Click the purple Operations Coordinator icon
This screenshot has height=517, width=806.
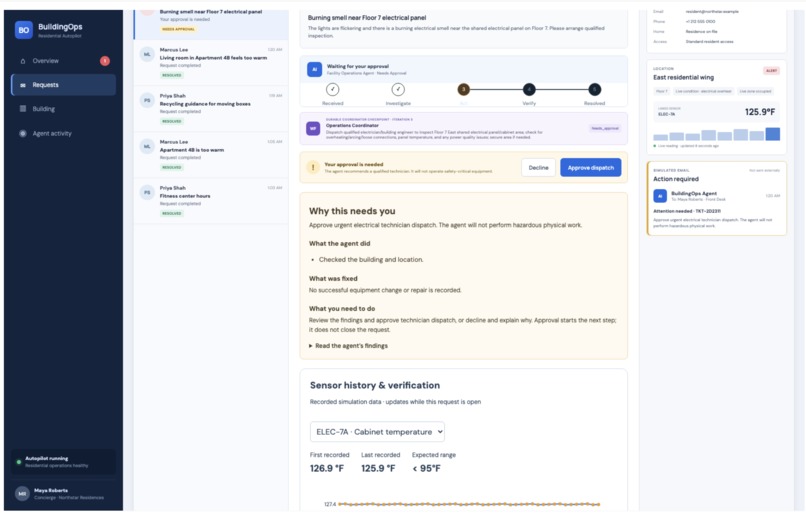[x=314, y=128]
